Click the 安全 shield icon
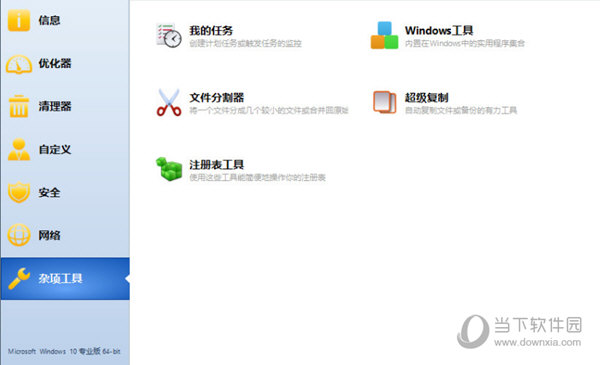The height and width of the screenshot is (365, 600). pos(18,192)
